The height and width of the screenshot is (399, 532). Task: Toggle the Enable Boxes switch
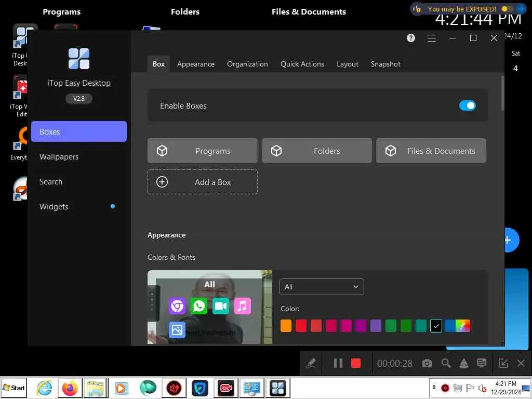tap(467, 105)
